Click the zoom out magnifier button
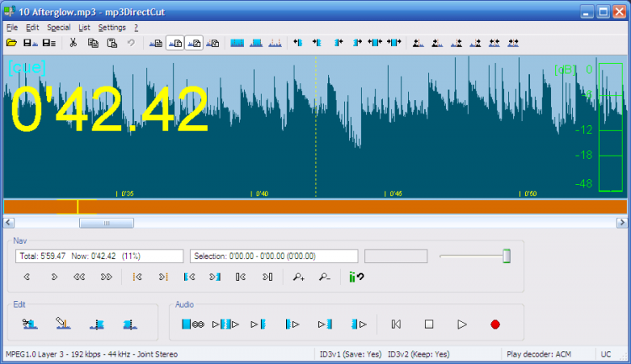This screenshot has width=631, height=364. pos(324,277)
